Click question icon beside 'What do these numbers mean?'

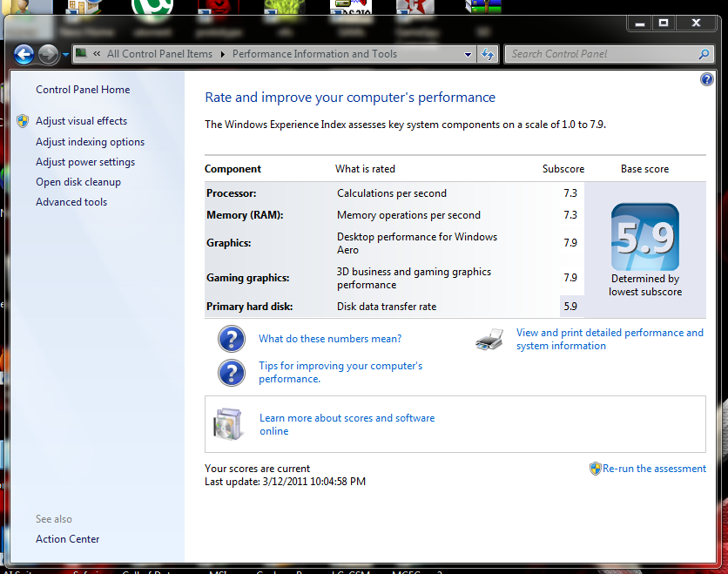[x=231, y=339]
